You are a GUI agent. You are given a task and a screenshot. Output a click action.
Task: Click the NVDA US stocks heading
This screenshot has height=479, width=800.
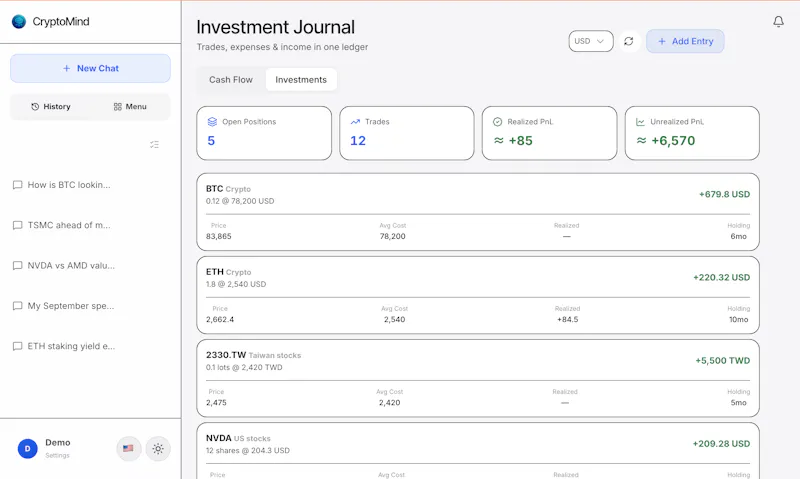(238, 438)
